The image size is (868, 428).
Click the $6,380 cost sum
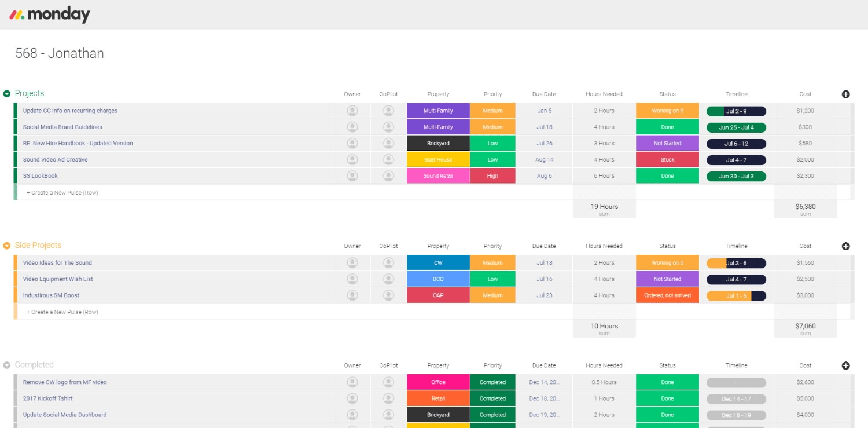coord(806,210)
